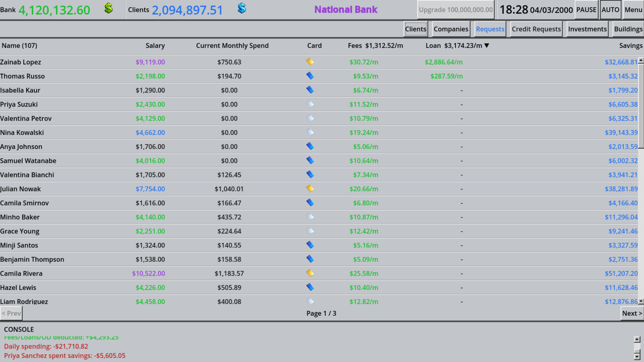
Task: Open the game Menu
Action: point(633,10)
